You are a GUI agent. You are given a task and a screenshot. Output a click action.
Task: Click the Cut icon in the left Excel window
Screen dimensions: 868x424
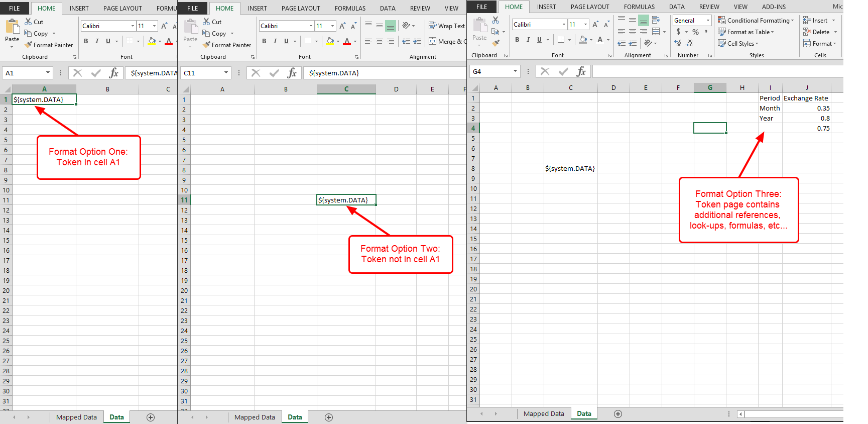29,22
